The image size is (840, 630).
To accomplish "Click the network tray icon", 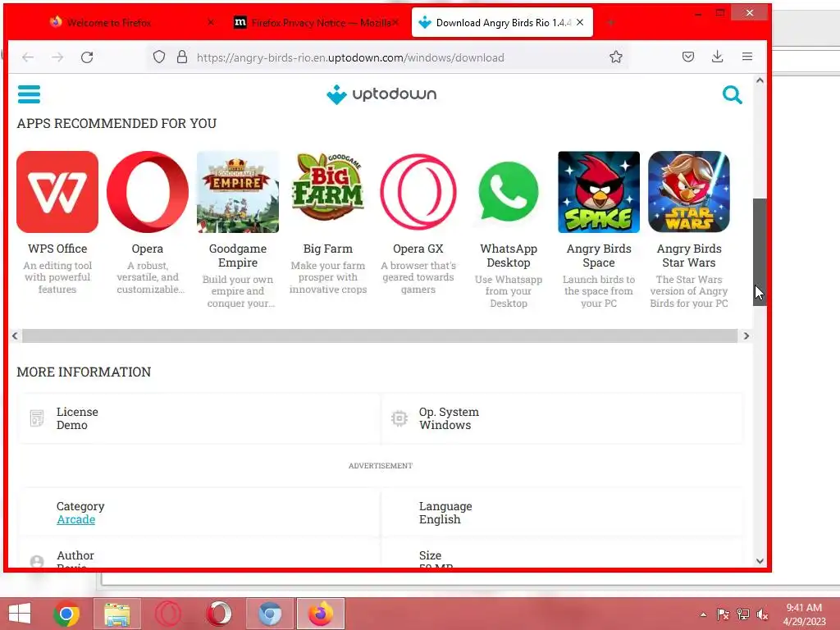I will click(743, 614).
